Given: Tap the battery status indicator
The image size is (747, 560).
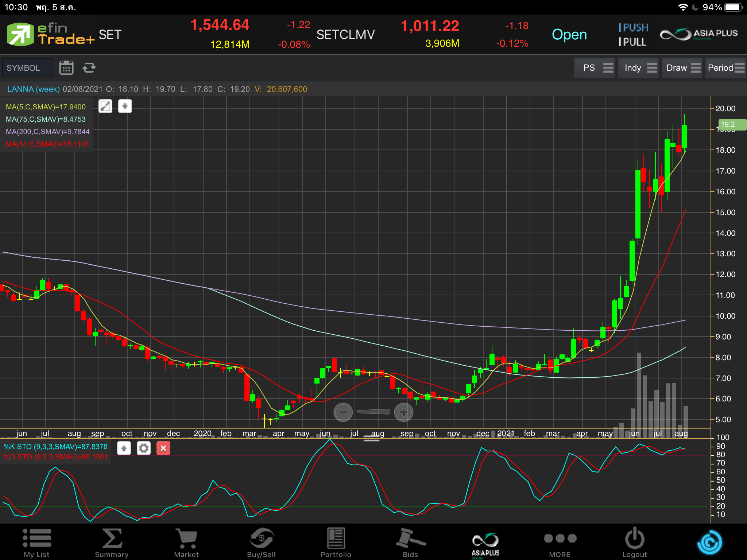Looking at the screenshot, I should [734, 7].
